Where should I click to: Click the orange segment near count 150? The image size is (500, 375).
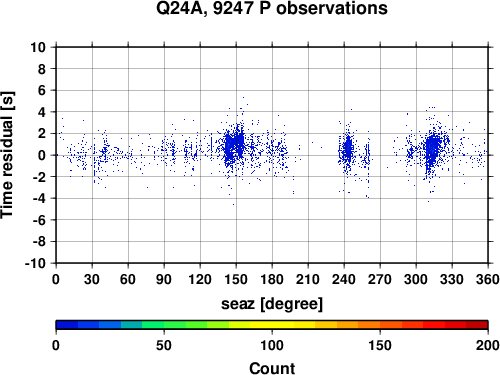point(380,324)
